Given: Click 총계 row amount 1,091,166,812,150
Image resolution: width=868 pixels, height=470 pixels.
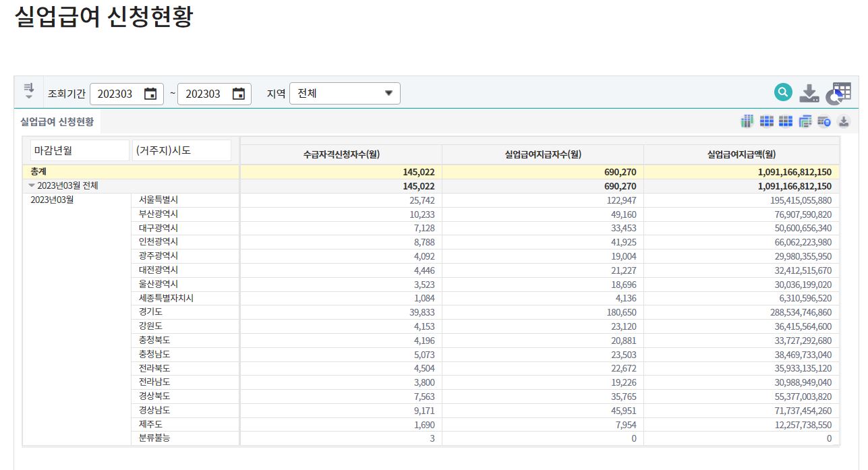Looking at the screenshot, I should [794, 172].
